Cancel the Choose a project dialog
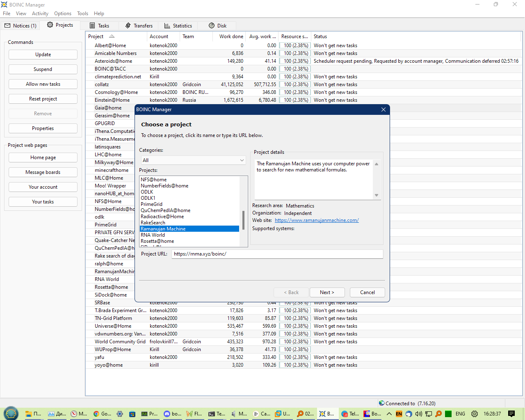Viewport: 525px width, 420px height. point(367,292)
